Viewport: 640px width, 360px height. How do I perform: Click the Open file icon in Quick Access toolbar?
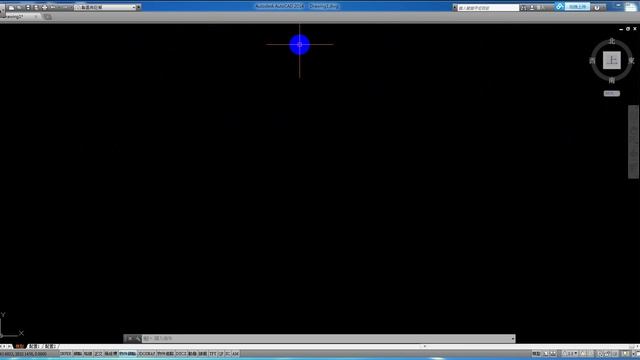(x=20, y=7)
